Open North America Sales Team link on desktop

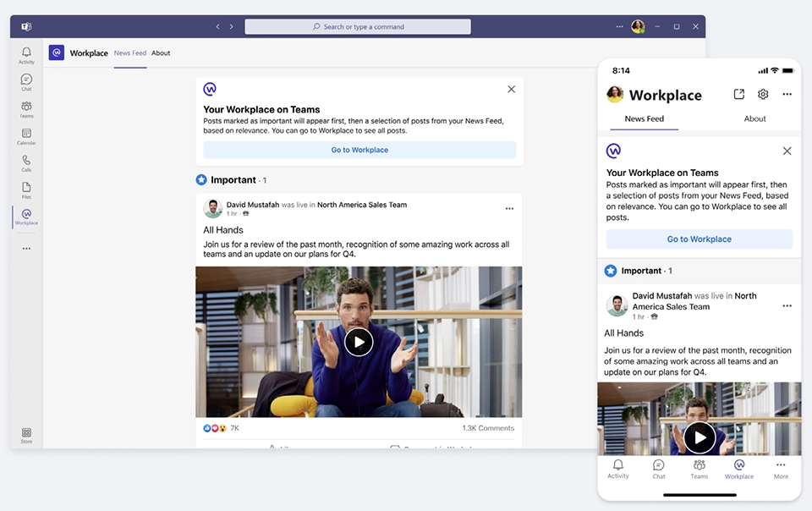tap(362, 205)
